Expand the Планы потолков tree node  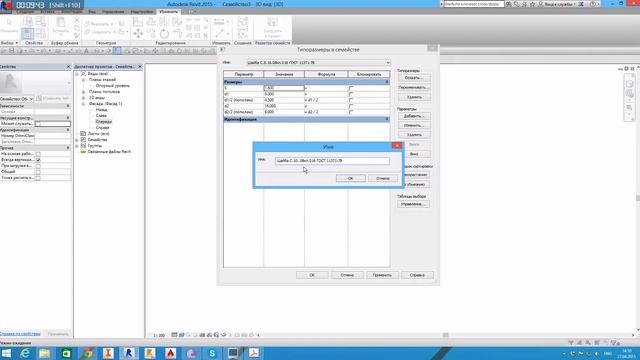(84, 92)
